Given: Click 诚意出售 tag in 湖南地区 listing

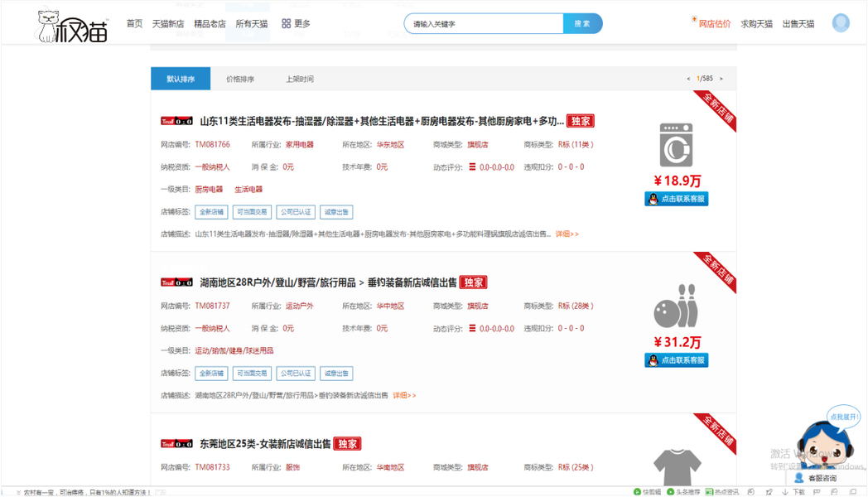Looking at the screenshot, I should (336, 374).
